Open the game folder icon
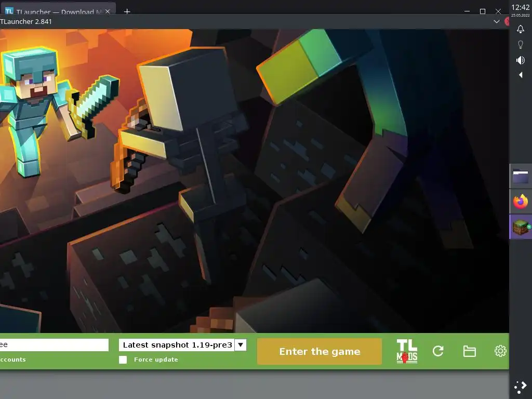Screen dimensions: 532x399 click(470, 351)
